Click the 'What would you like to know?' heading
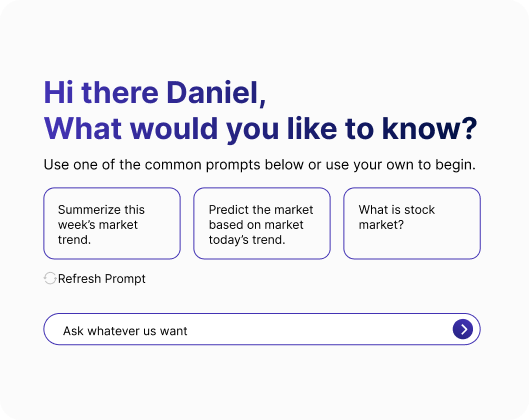Viewport: 529px width, 420px height. [x=260, y=129]
